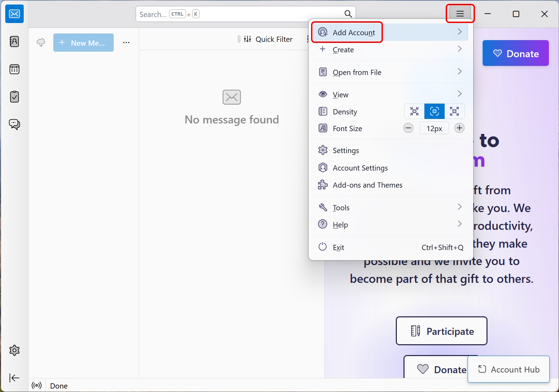Viewport: 559px width, 392px height.
Task: Expand the Tools submenu
Action: pos(391,208)
